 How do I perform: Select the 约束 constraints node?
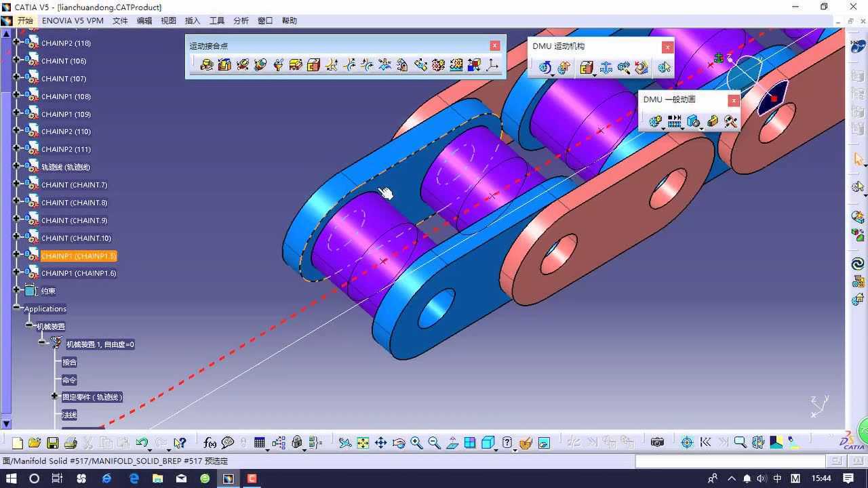click(x=47, y=290)
